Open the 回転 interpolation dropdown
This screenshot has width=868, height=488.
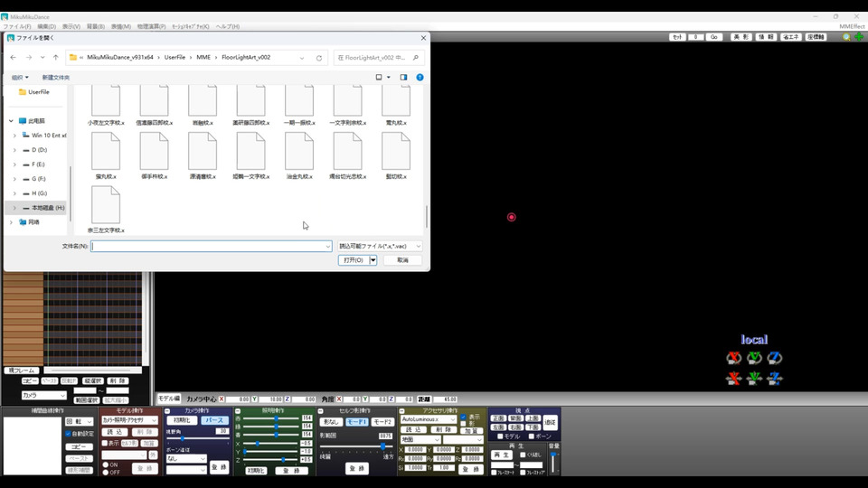[80, 422]
